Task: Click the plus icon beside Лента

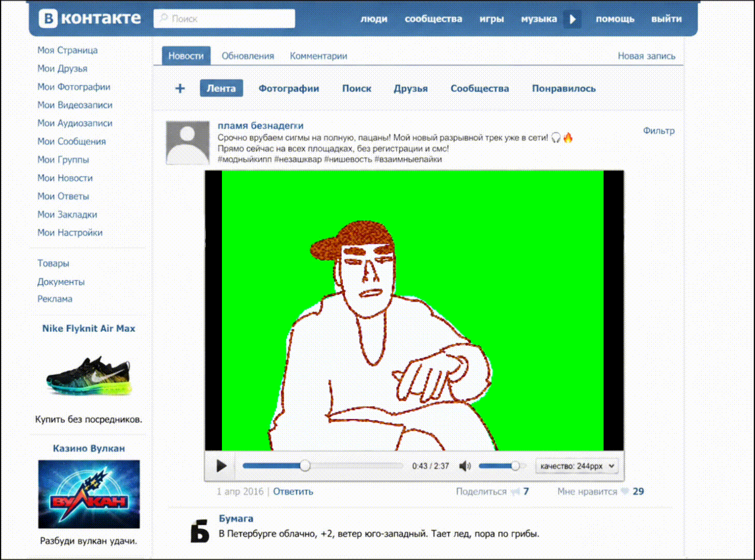Action: click(180, 89)
